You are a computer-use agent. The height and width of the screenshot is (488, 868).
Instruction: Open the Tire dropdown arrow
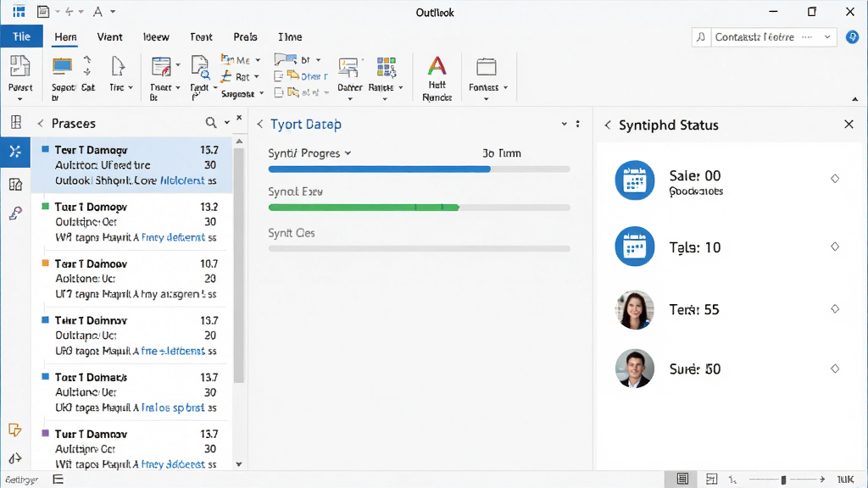131,87
